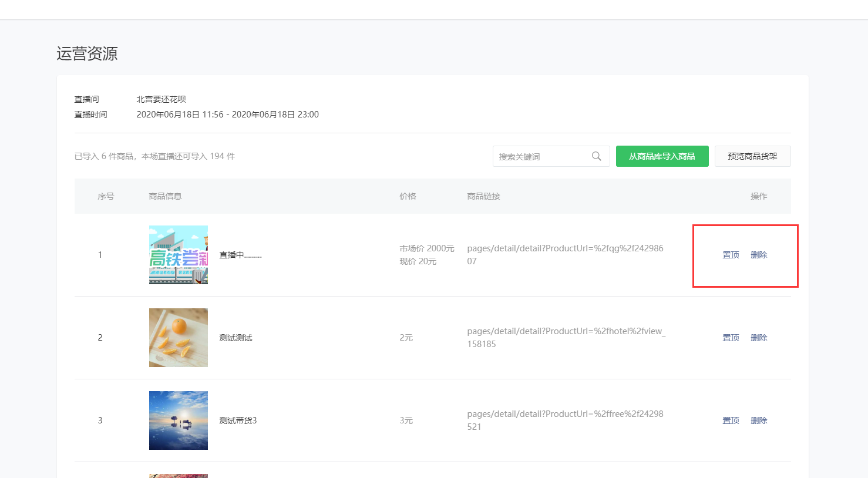
Task: Click live room name 北宫要还花呗
Action: click(x=161, y=99)
